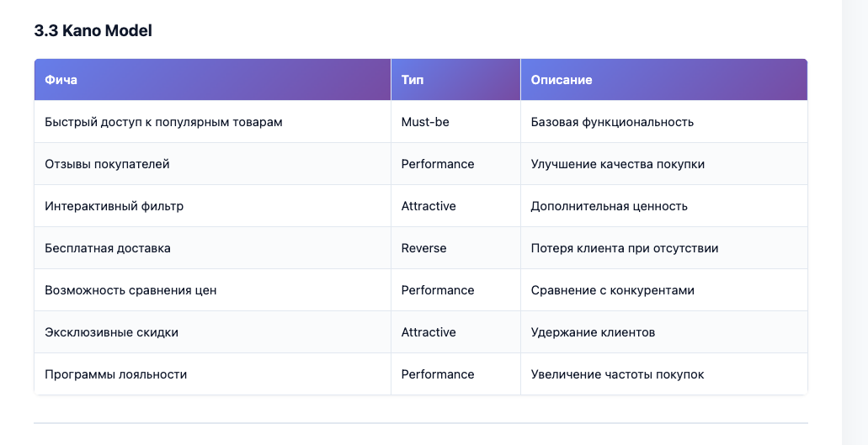Select the "Reverse" type cell

455,247
